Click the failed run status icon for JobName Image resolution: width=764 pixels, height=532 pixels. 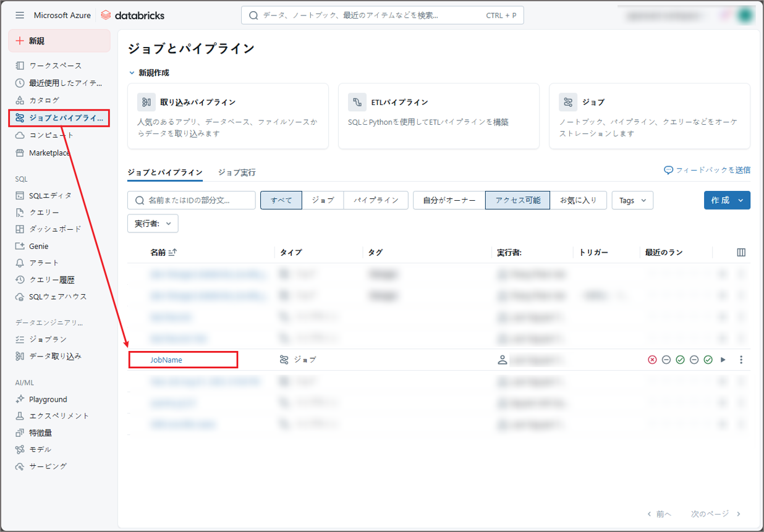652,360
